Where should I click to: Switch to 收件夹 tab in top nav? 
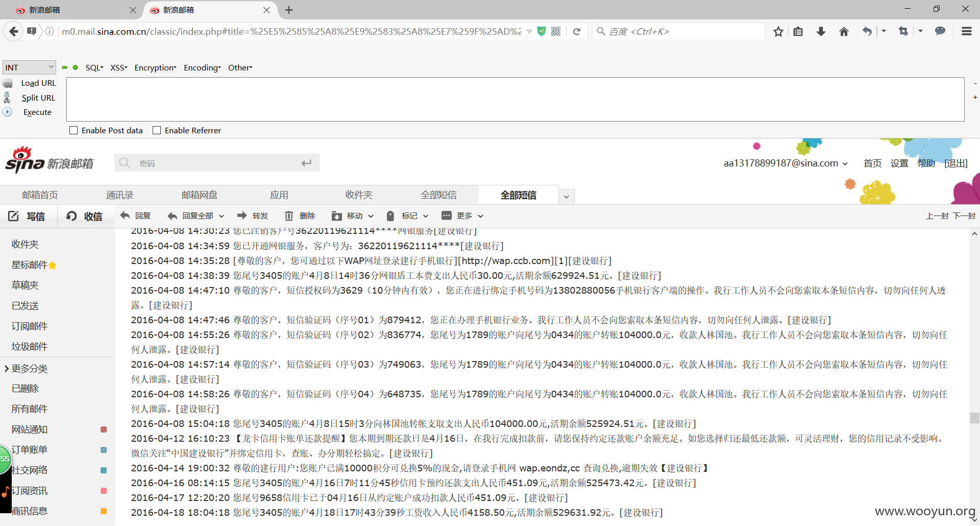point(359,195)
